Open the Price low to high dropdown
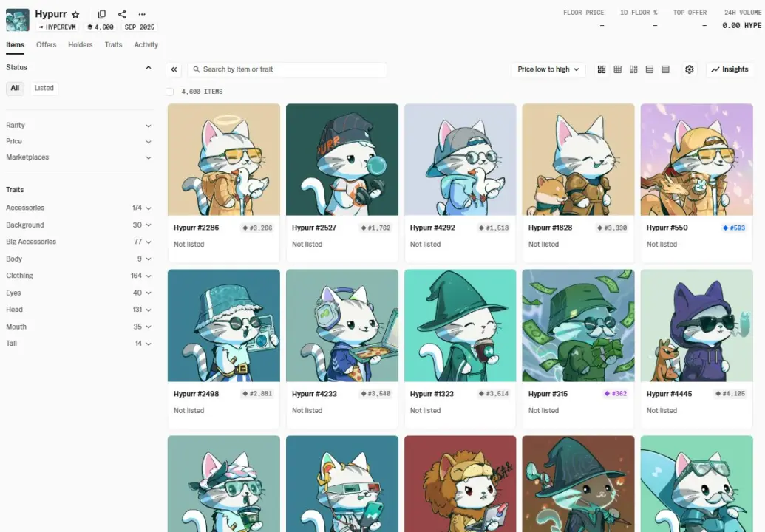Screen dimensions: 765x532 (548, 69)
